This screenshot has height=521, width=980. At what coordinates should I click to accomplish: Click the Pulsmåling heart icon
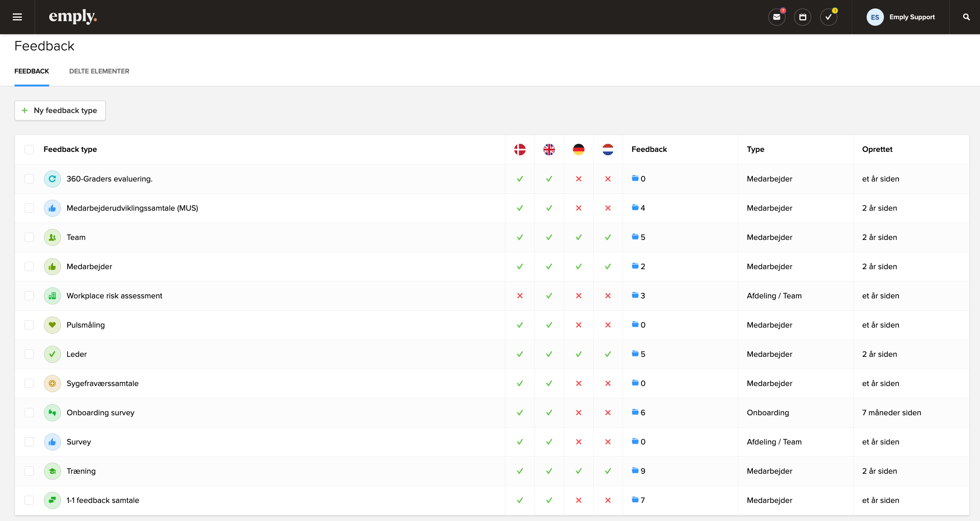[x=52, y=325]
